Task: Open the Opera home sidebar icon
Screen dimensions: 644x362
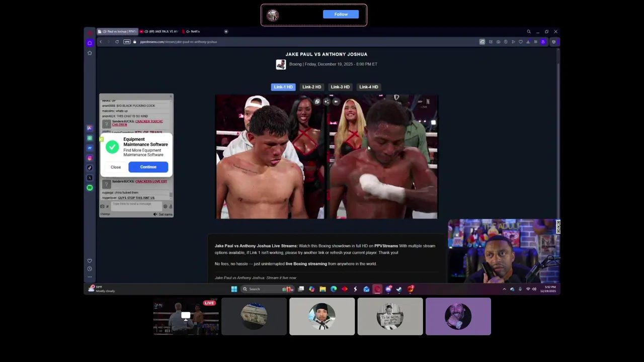Action: [90, 43]
